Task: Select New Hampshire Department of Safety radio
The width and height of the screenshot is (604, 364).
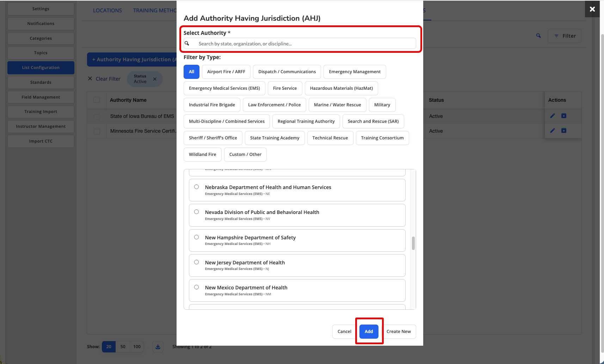Action: point(196,237)
